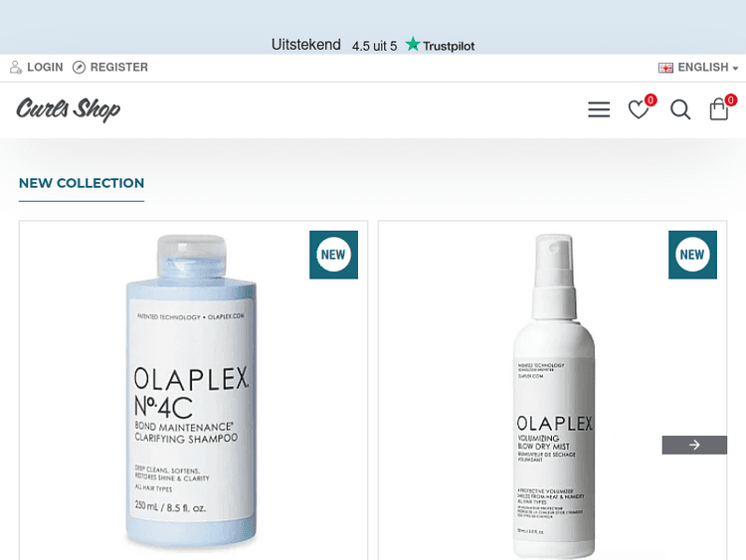Click the Trustpilot green star logo
Screen dimensions: 746x560
[413, 45]
